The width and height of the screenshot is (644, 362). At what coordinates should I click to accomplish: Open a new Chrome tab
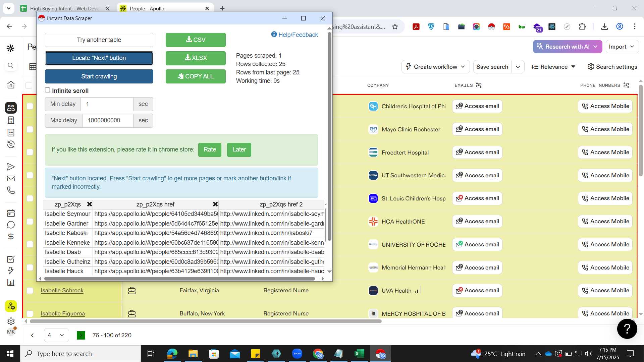222,8
